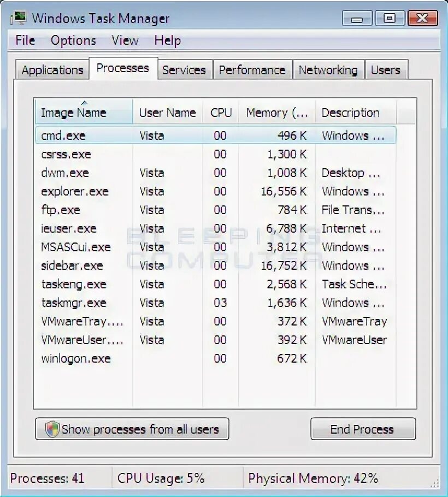Sort by Description column header
Screen dimensions: 448x497
(356, 113)
